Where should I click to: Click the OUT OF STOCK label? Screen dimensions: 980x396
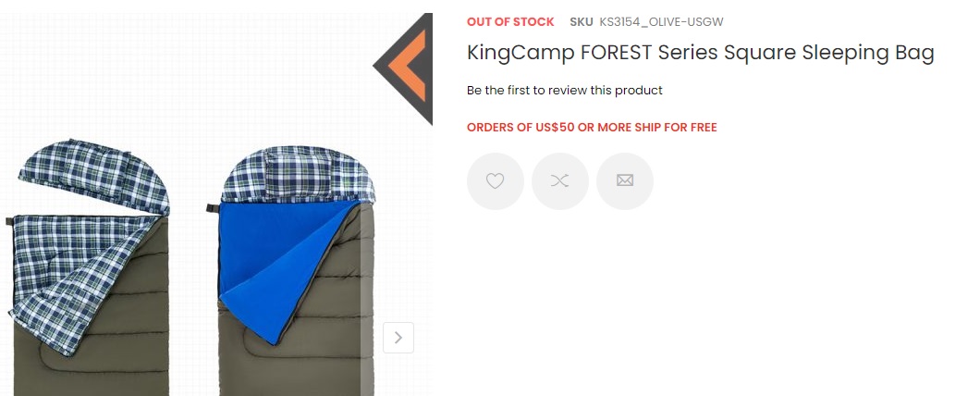click(x=510, y=21)
